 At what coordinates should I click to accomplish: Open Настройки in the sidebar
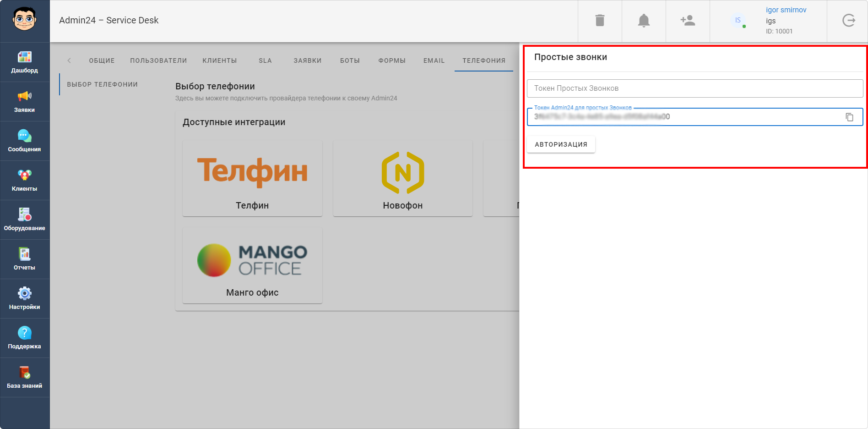tap(25, 299)
